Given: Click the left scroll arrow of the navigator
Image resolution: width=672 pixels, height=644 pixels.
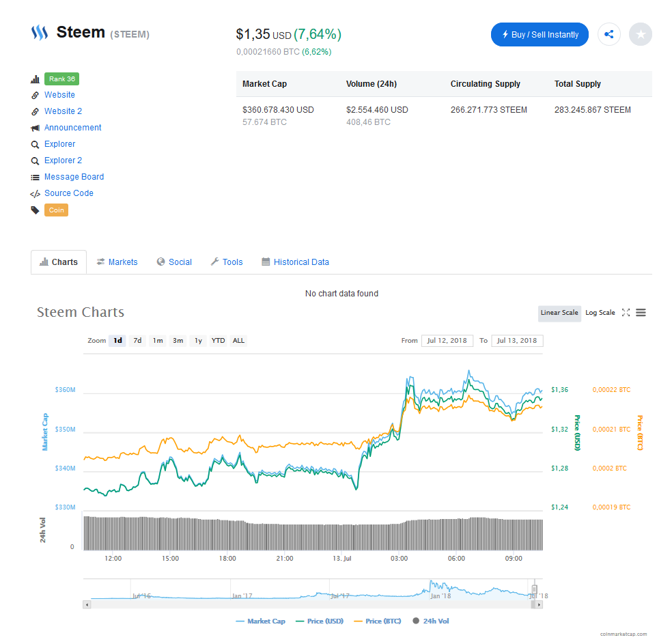Looking at the screenshot, I should (87, 604).
